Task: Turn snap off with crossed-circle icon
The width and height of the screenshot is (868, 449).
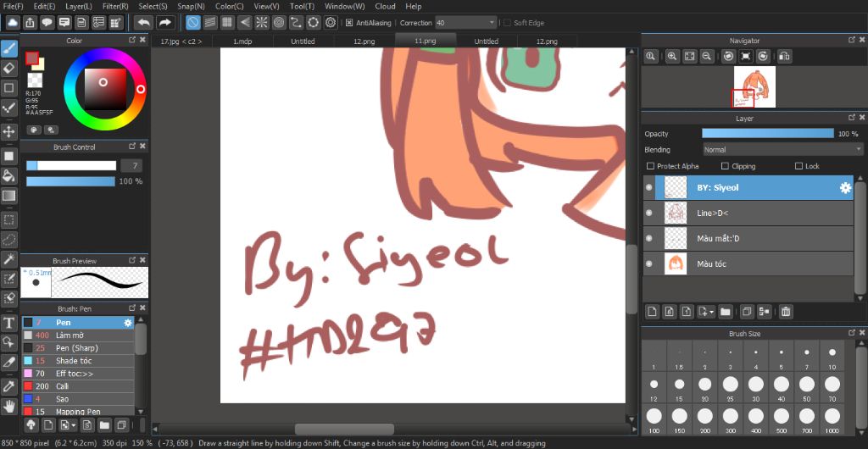Action: coord(192,23)
